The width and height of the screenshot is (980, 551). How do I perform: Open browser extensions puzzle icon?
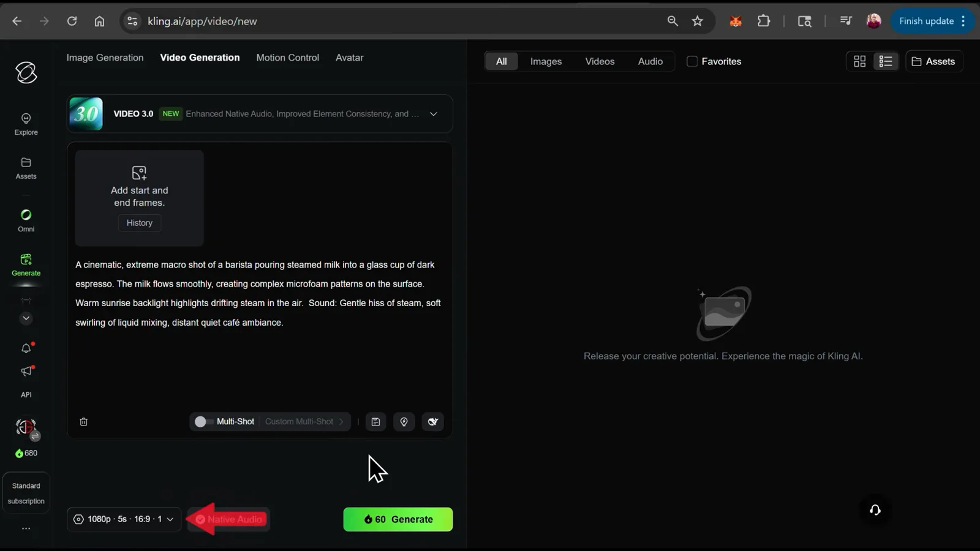[x=763, y=21]
